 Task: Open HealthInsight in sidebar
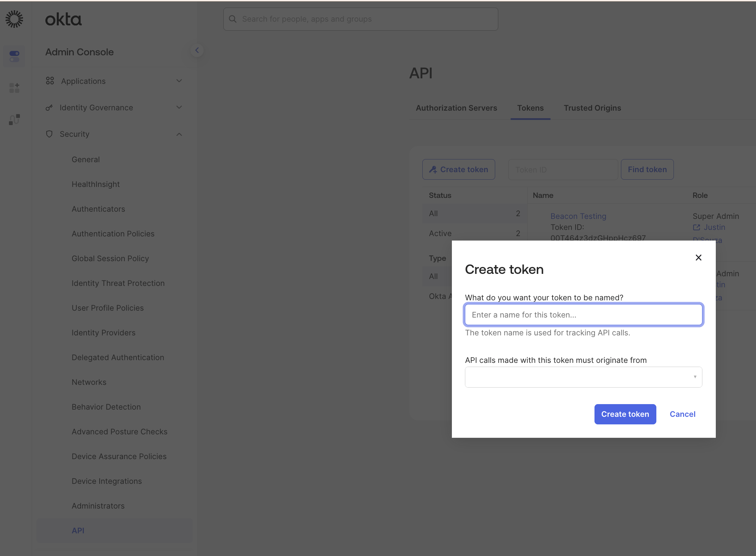(x=96, y=184)
